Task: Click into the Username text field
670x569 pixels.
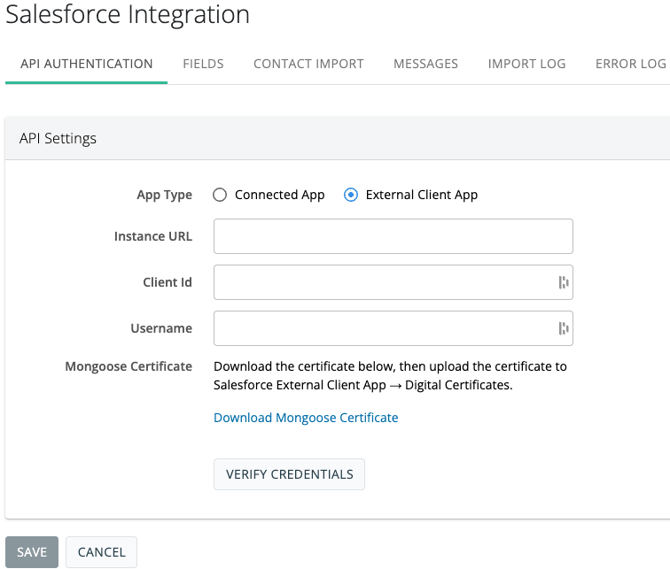Action: click(x=393, y=328)
